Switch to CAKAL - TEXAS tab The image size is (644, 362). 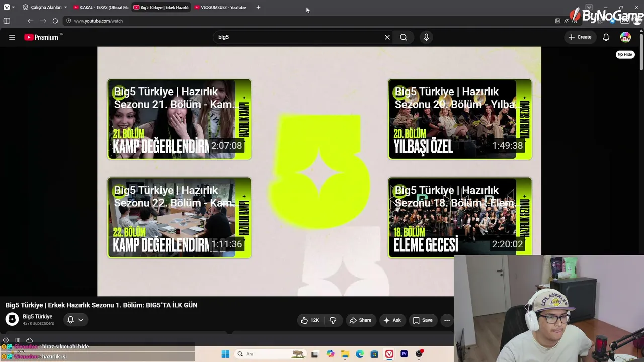(101, 7)
